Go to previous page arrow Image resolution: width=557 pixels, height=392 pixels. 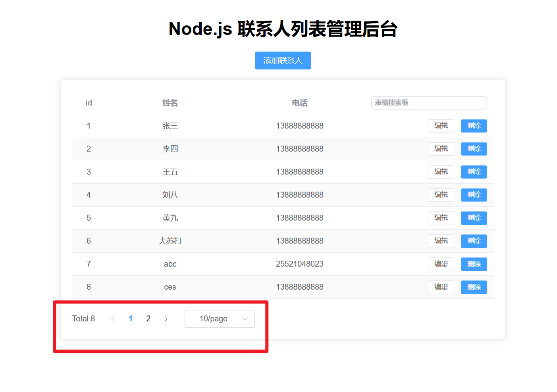tap(113, 319)
